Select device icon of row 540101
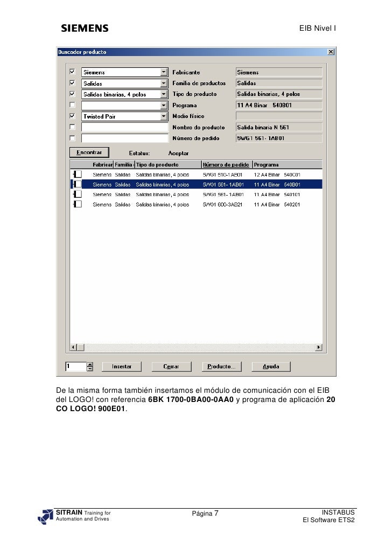Viewport: 392px width, 555px height. point(77,195)
